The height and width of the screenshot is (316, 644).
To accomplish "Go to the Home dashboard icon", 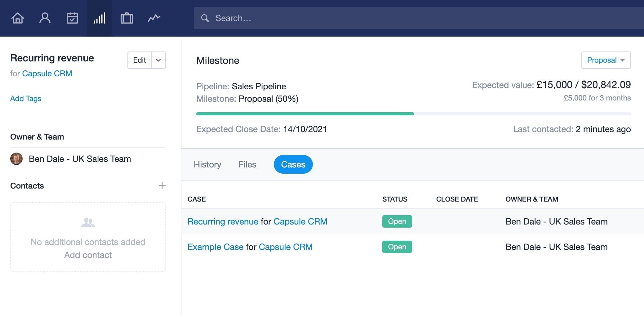I will (18, 18).
